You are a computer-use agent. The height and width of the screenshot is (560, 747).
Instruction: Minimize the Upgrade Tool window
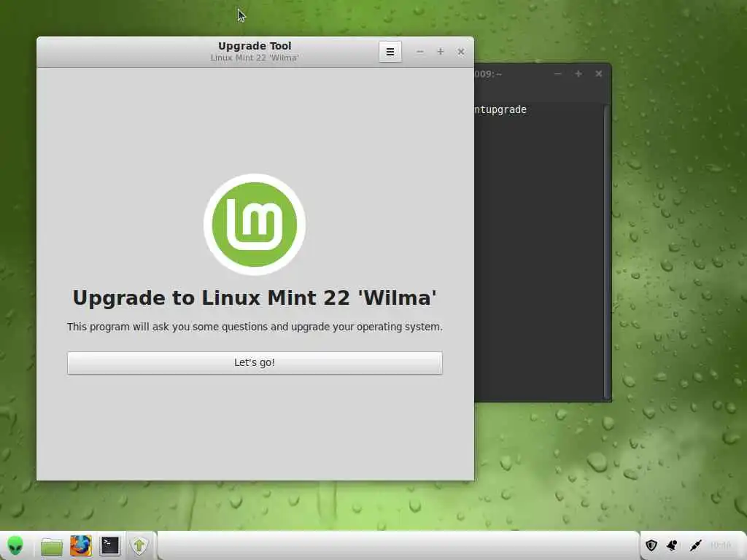[x=419, y=52]
